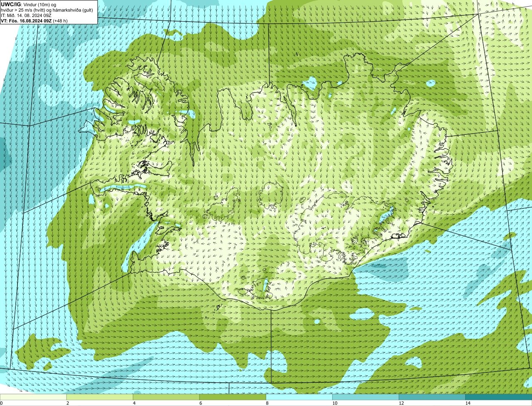Click the "UWC/IG: Vindur (10m) og" title line

point(29,4)
